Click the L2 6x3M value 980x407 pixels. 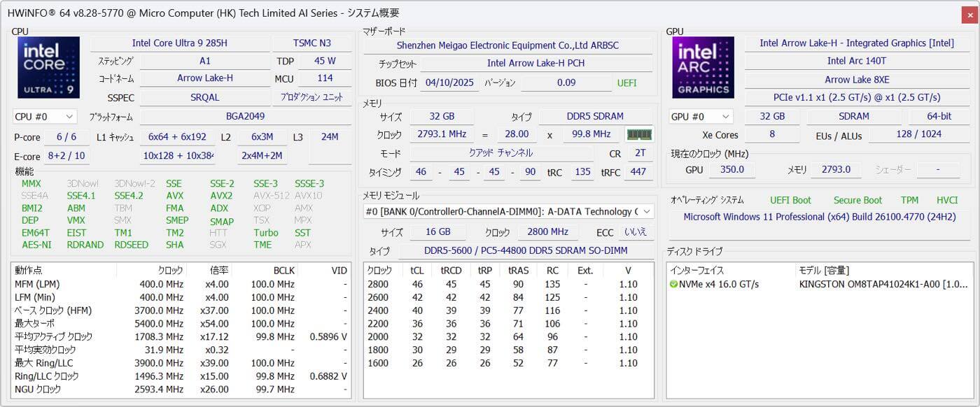[x=262, y=137]
